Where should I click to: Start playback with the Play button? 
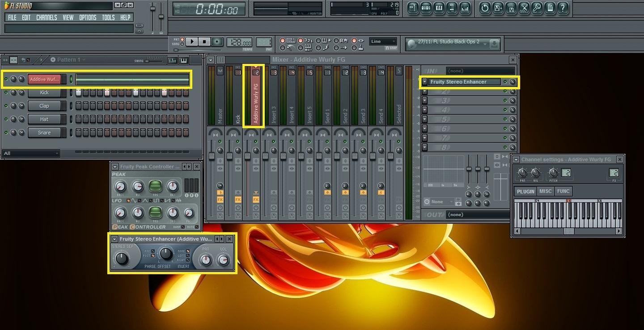tap(192, 42)
